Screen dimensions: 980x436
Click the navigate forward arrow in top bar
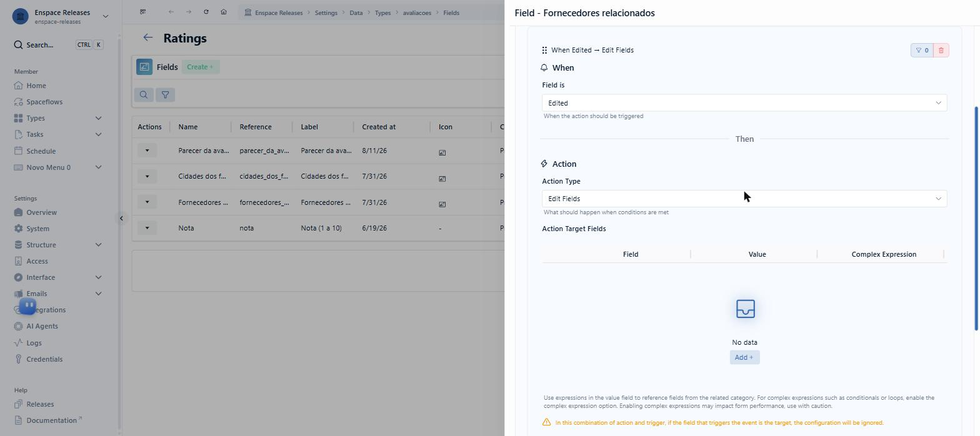click(x=188, y=12)
